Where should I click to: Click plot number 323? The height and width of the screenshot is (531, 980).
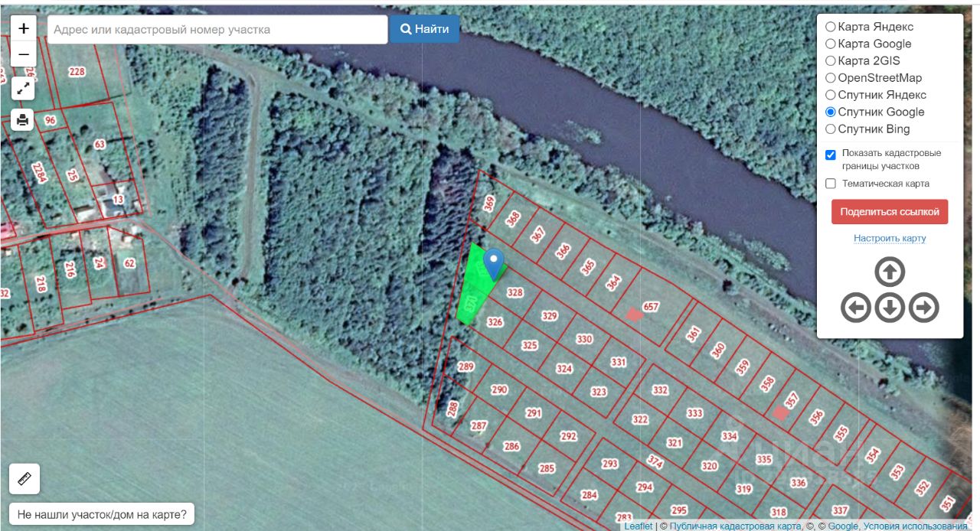tap(599, 392)
